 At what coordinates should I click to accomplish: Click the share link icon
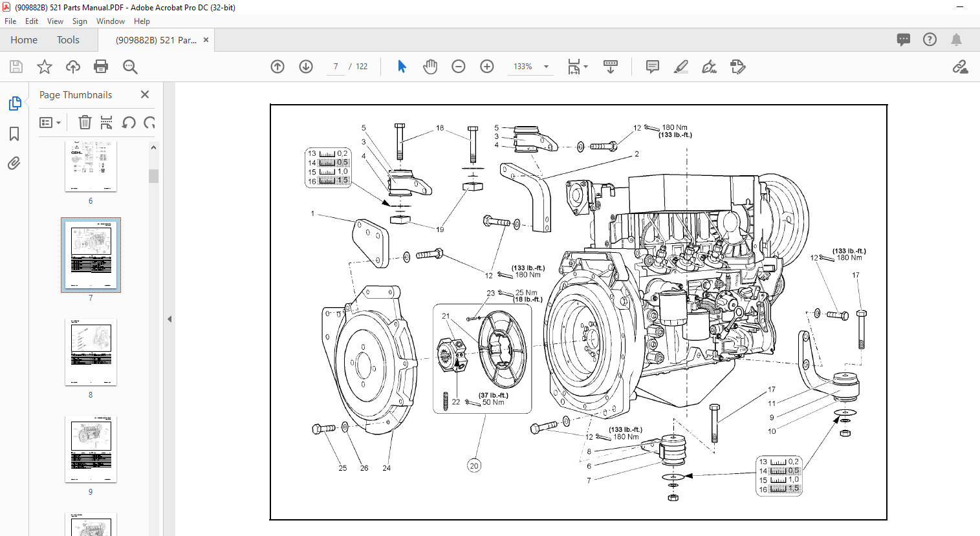961,67
